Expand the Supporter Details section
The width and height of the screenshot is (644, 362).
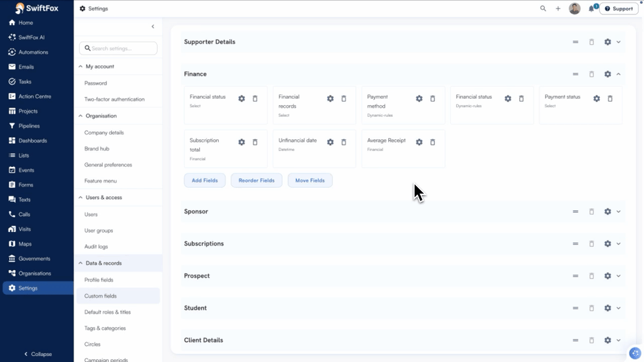[x=618, y=42]
